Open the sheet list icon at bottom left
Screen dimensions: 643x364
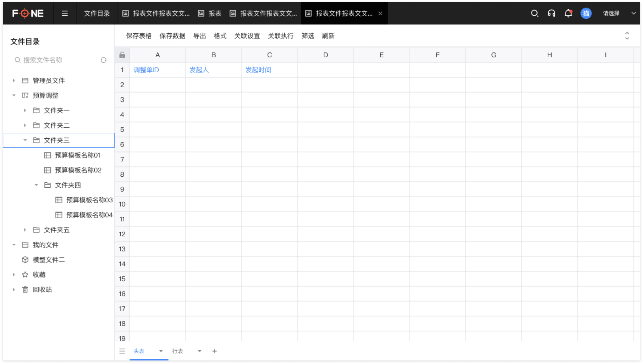(x=122, y=351)
